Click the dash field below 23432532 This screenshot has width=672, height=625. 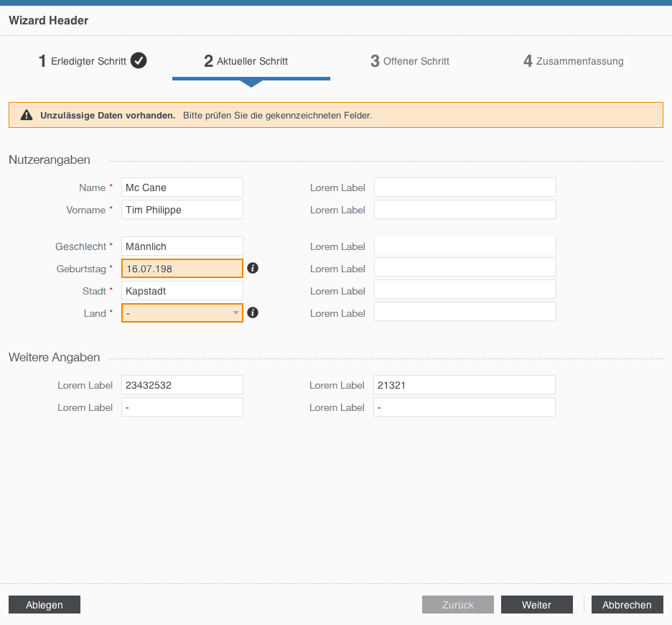point(182,407)
